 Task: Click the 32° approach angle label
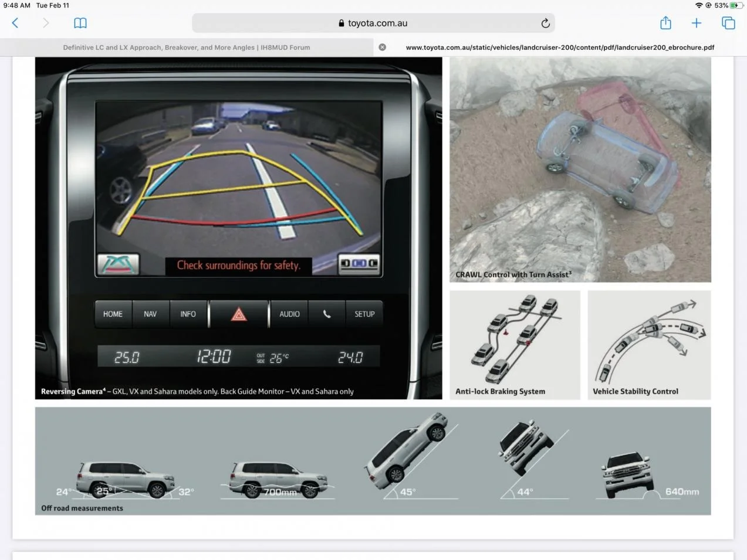point(186,492)
